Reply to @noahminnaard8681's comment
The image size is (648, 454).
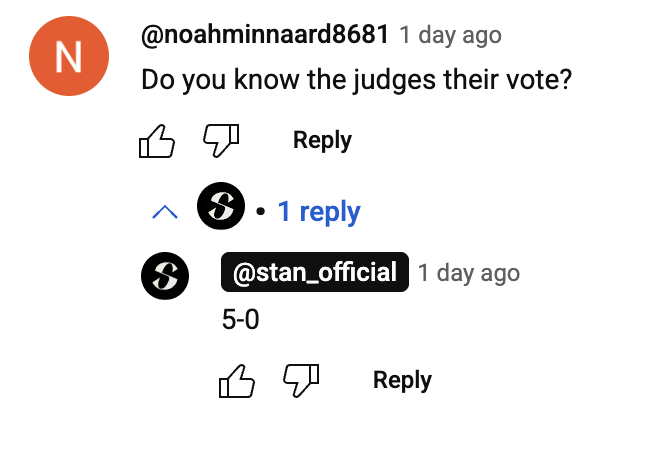coord(322,140)
